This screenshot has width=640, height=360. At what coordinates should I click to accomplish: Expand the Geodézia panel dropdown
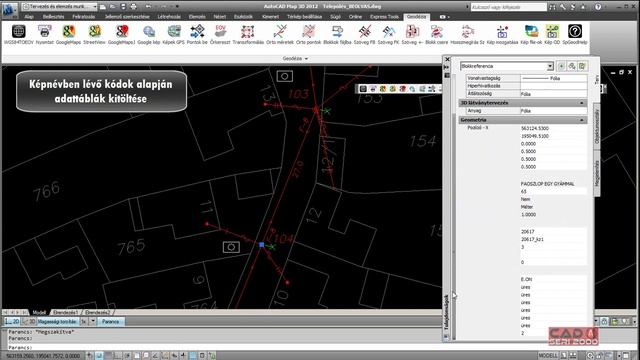pos(295,59)
